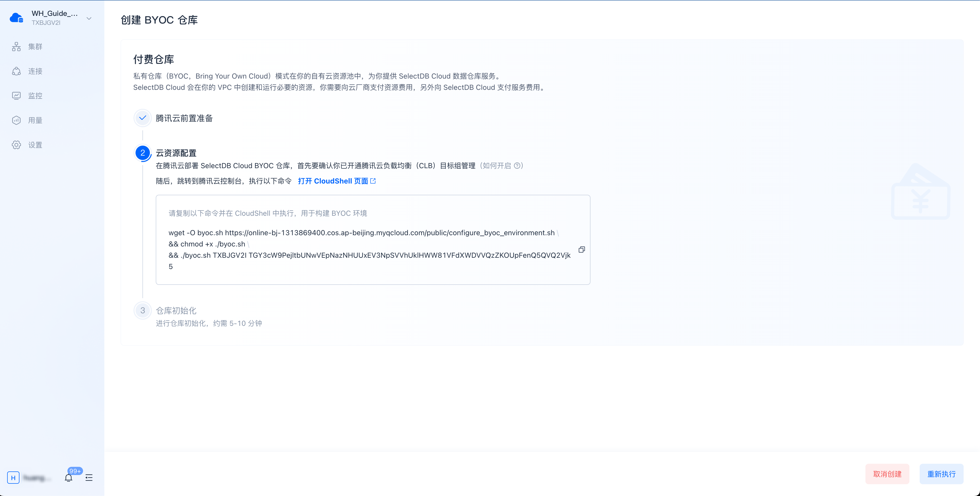
Task: Open the 打开 CloudShell 页面 link
Action: point(333,181)
